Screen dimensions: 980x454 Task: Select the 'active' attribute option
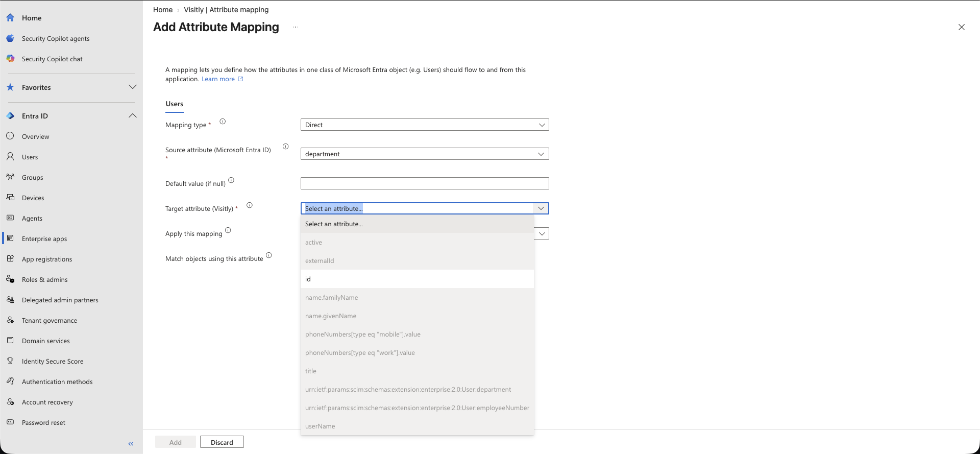(x=417, y=242)
